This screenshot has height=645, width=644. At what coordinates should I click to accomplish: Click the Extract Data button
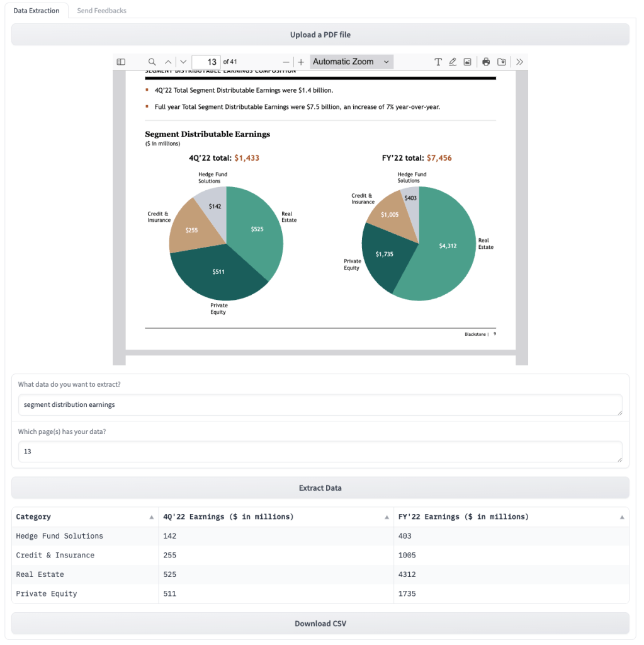320,488
